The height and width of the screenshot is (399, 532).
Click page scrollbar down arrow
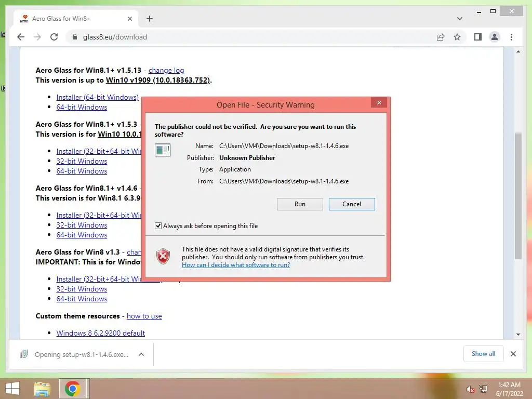[x=518, y=334]
